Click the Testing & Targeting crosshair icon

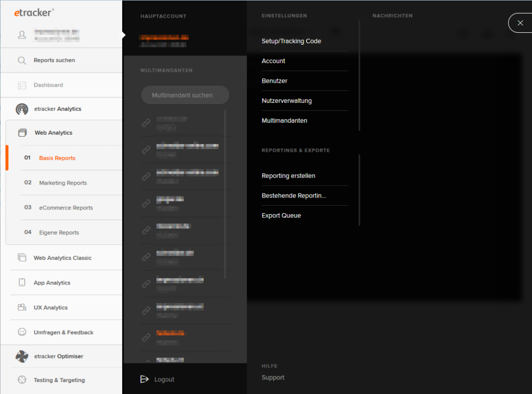tap(22, 380)
